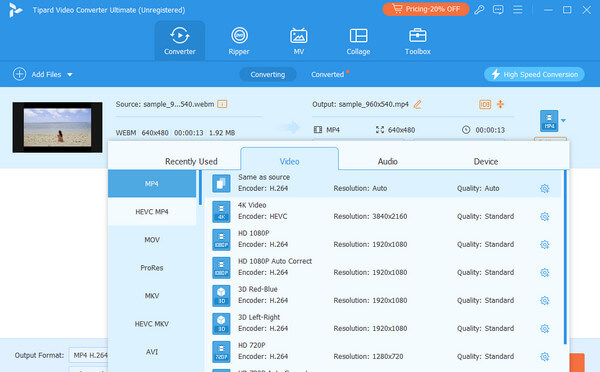Choose the '3D Red-Blue' preset text
Screen dimensions: 600x372
[258, 289]
